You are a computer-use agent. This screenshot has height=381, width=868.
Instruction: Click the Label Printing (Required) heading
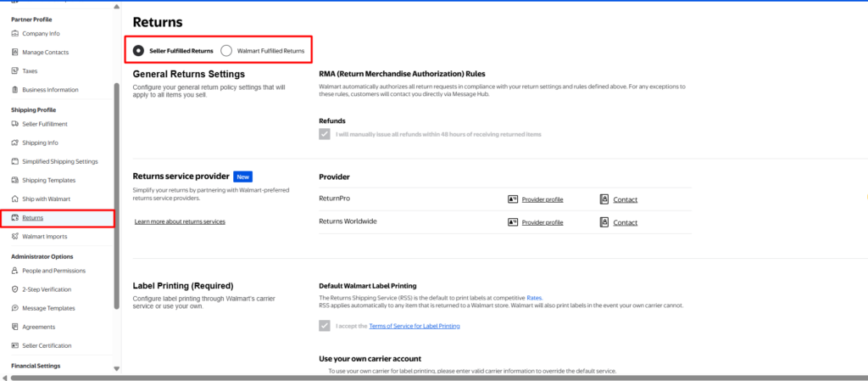pos(183,286)
